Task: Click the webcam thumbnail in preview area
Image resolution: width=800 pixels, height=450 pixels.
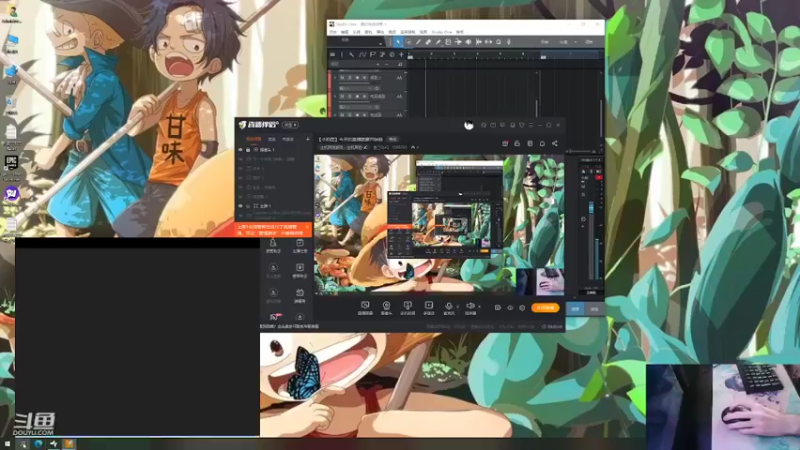Action: click(540, 282)
